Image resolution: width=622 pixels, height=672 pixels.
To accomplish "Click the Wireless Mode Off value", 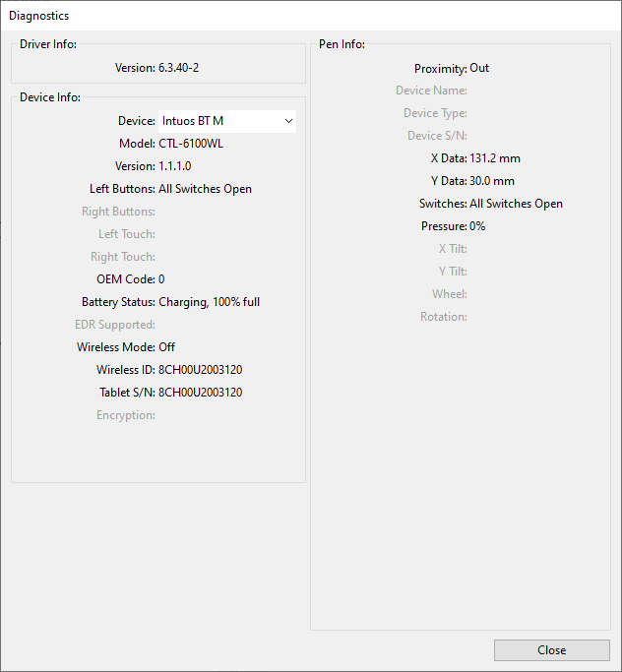I will [167, 347].
